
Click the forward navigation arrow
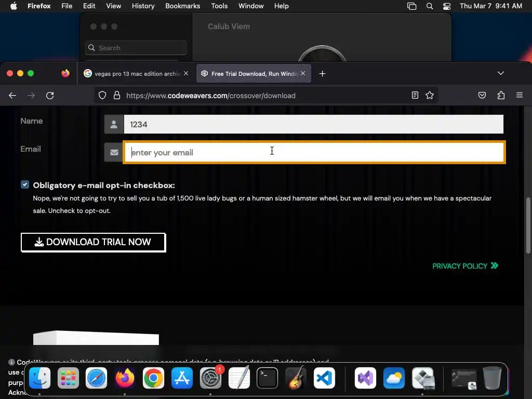(31, 96)
